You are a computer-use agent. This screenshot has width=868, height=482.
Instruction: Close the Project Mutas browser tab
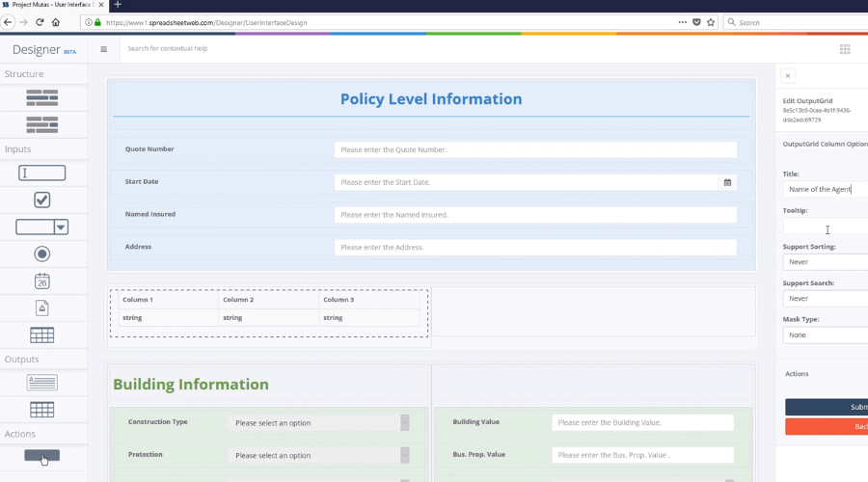101,5
